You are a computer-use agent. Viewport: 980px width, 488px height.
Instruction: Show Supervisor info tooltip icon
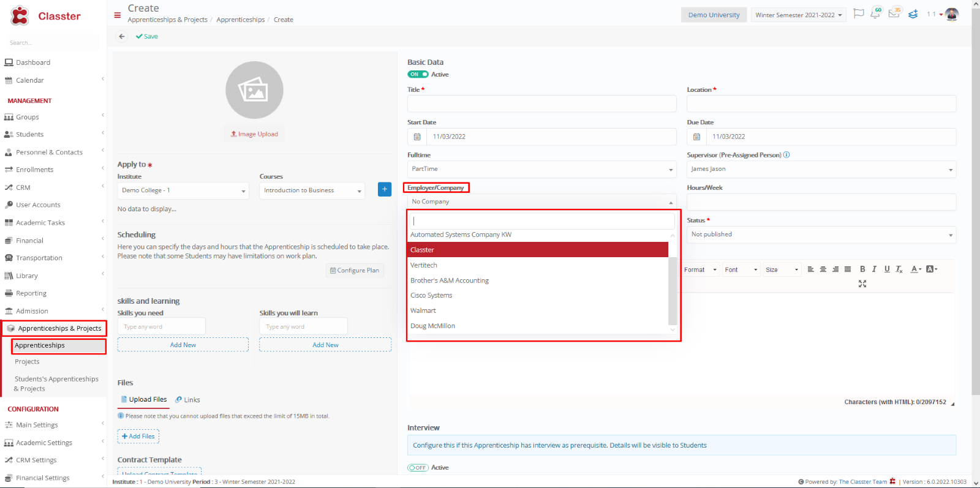tap(786, 155)
